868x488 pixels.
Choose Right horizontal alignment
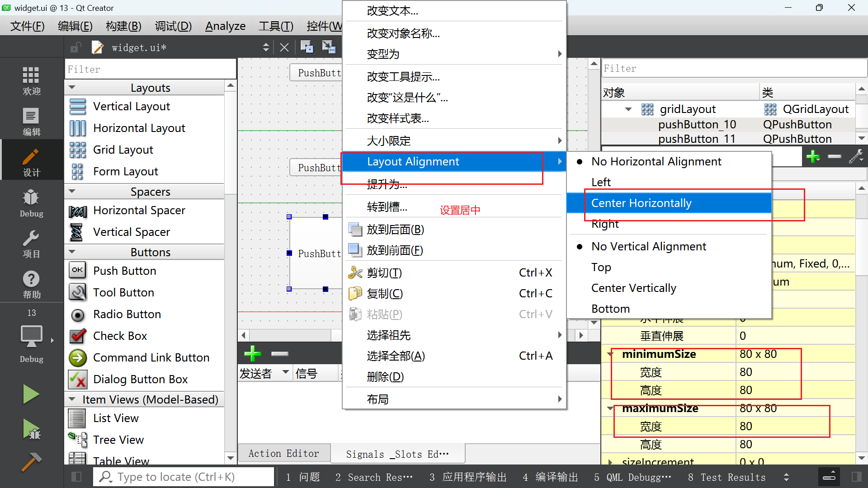(x=669, y=224)
